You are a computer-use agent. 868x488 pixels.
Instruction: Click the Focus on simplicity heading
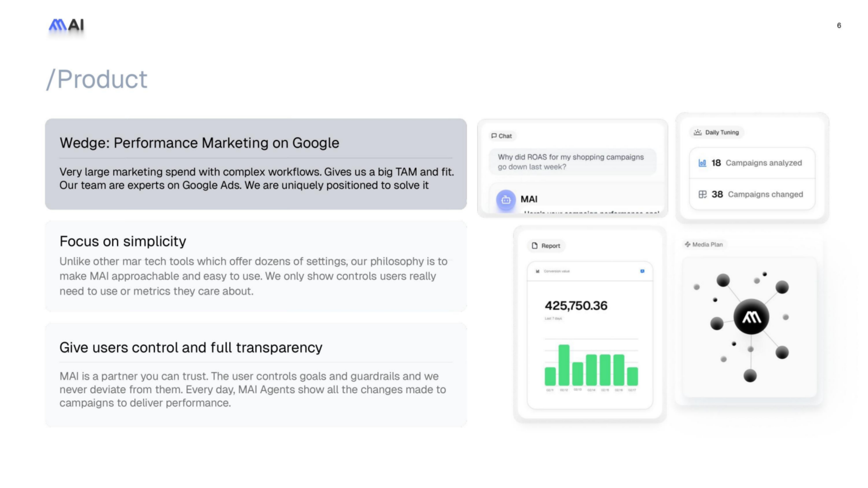click(123, 241)
